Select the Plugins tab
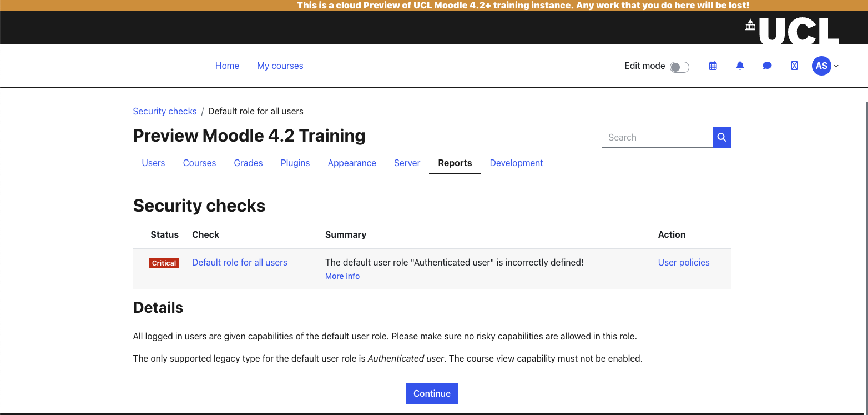The height and width of the screenshot is (415, 868). point(295,163)
